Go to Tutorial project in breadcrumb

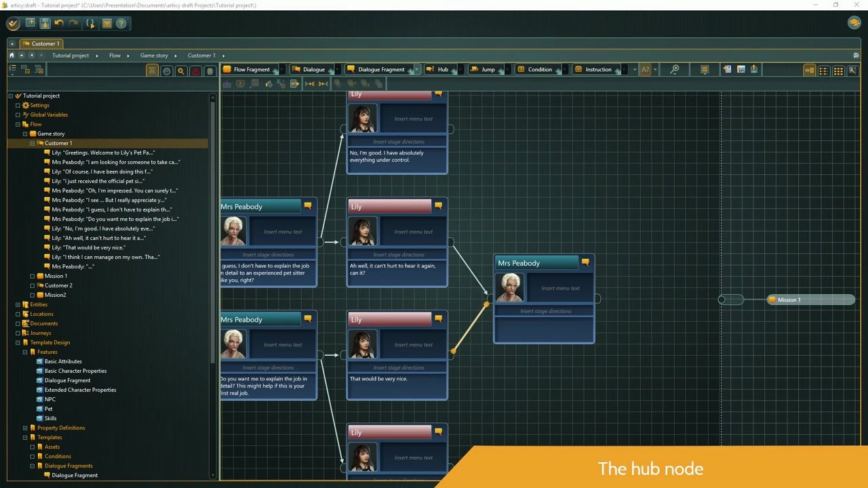(x=71, y=56)
